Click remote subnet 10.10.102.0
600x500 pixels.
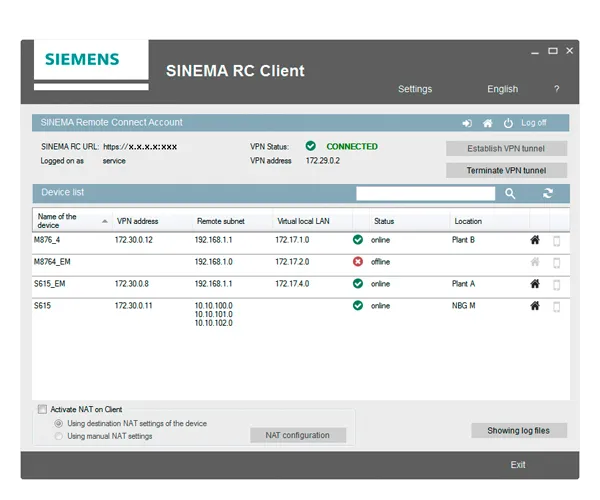(214, 323)
